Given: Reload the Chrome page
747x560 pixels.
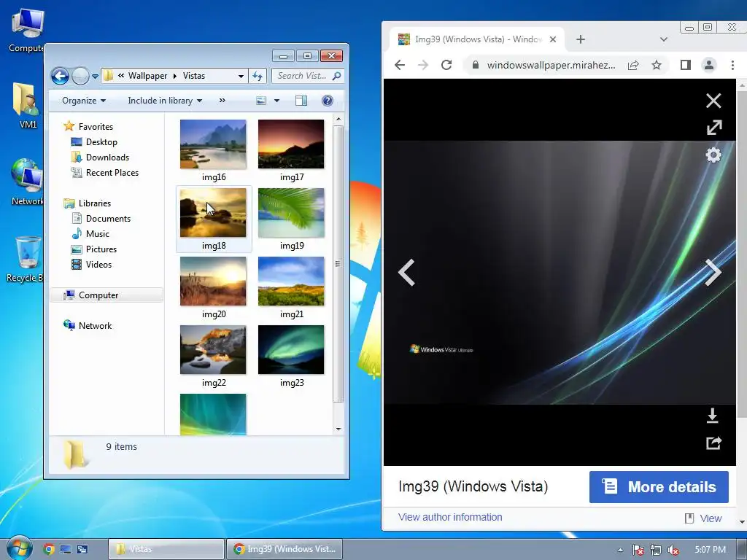Looking at the screenshot, I should coord(446,65).
